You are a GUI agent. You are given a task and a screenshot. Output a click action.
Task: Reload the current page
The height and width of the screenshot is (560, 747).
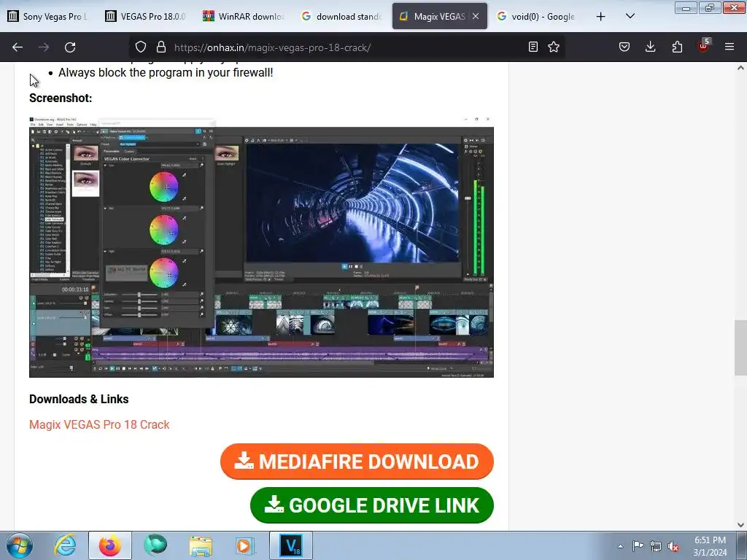tap(70, 47)
